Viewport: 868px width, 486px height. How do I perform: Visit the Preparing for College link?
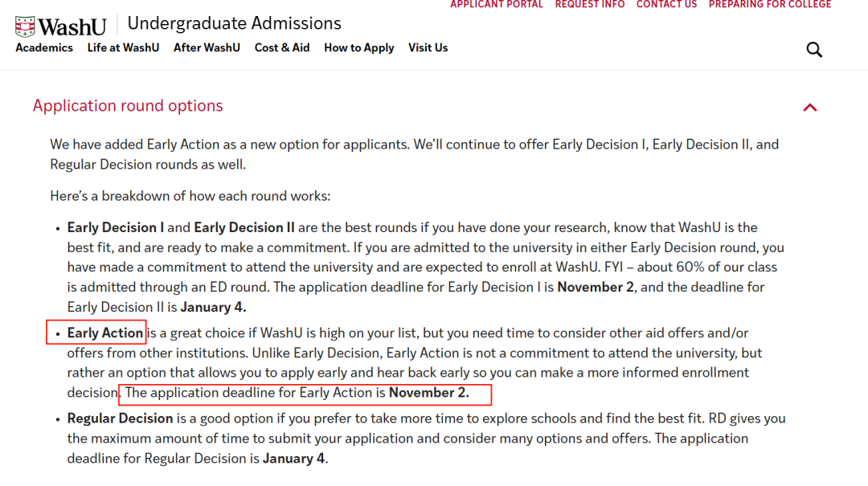[x=769, y=5]
